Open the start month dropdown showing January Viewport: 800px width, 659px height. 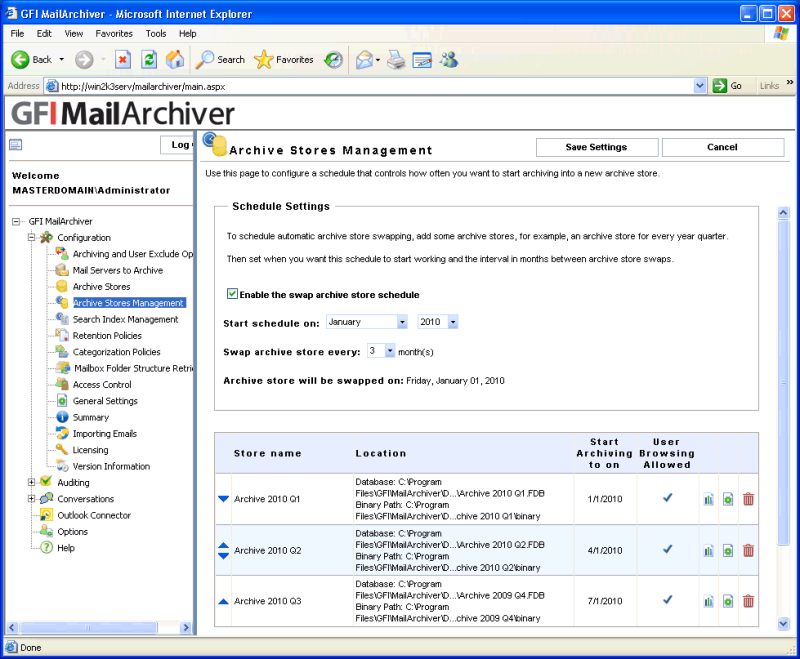click(367, 322)
